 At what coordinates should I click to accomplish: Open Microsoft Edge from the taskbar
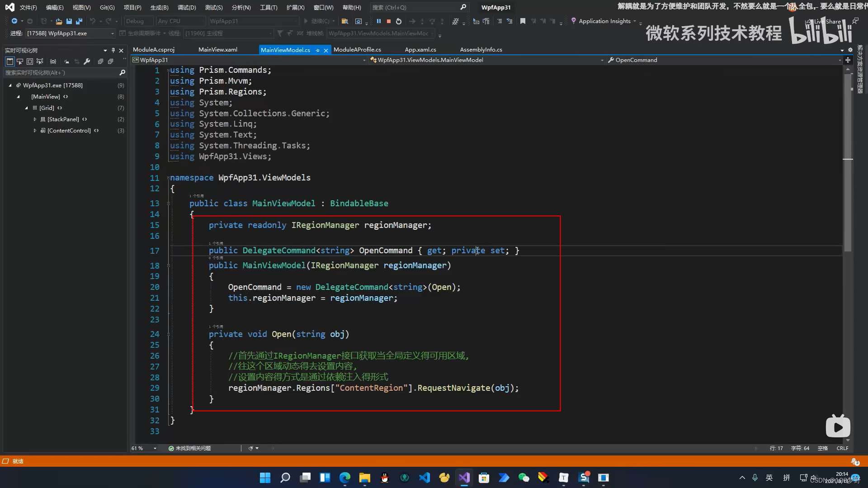pyautogui.click(x=345, y=478)
